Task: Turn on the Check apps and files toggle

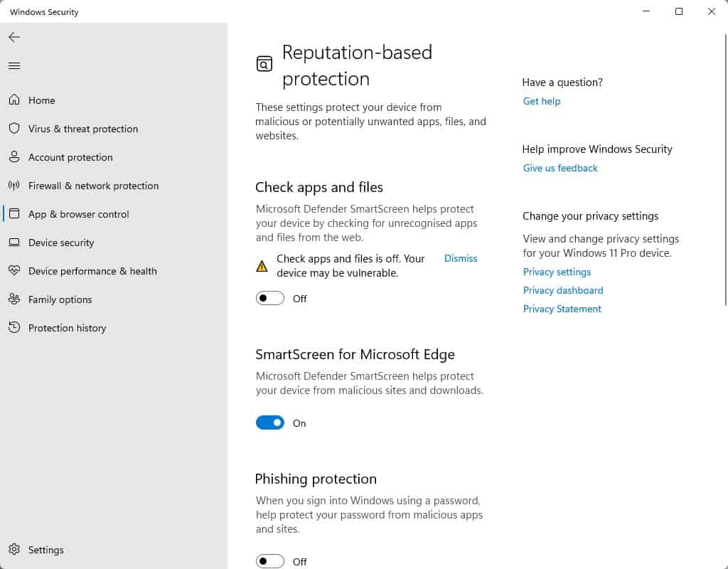Action: click(x=270, y=299)
